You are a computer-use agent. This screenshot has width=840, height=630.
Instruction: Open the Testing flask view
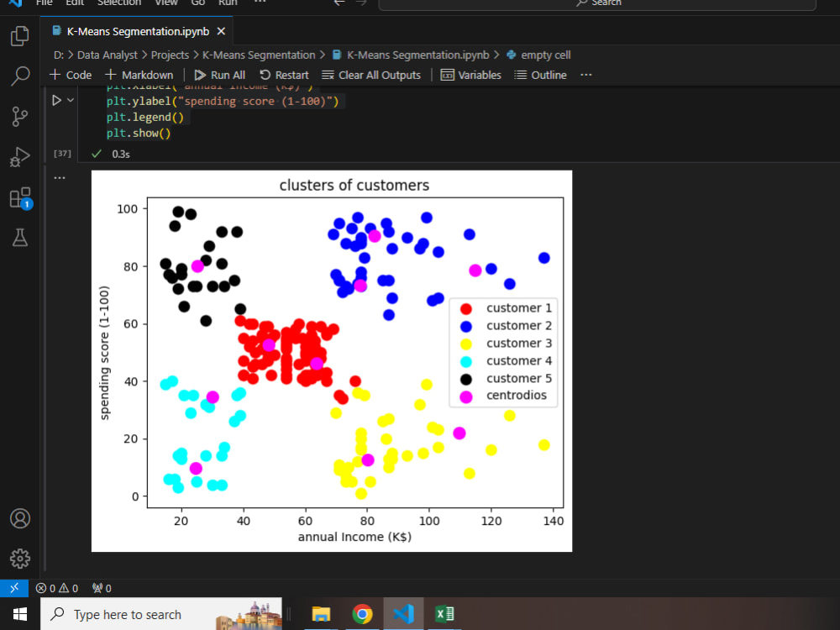20,238
